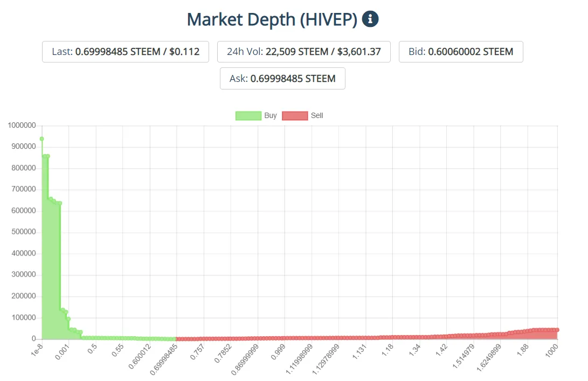This screenshot has width=588, height=381.
Task: Toggle the Sell legend red swatch
Action: point(295,115)
